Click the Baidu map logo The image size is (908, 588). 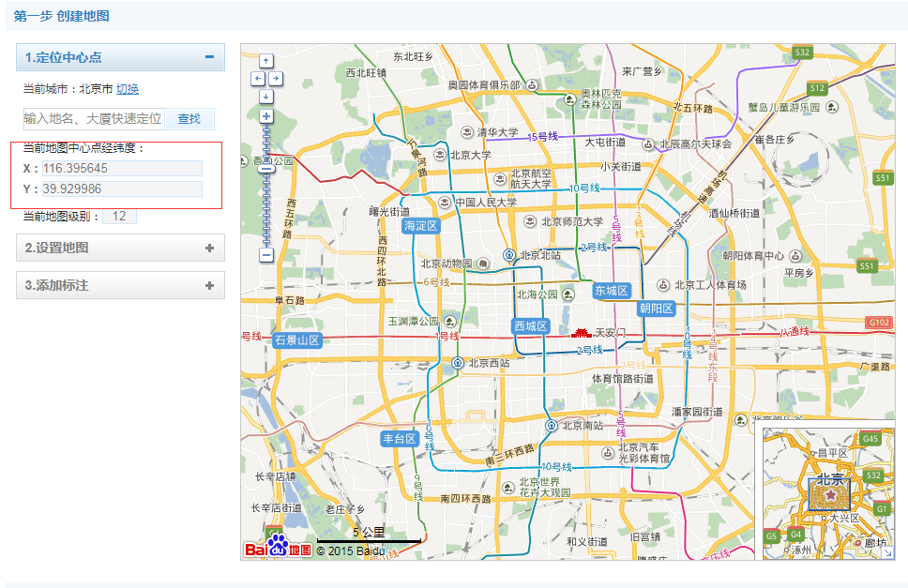[x=278, y=546]
